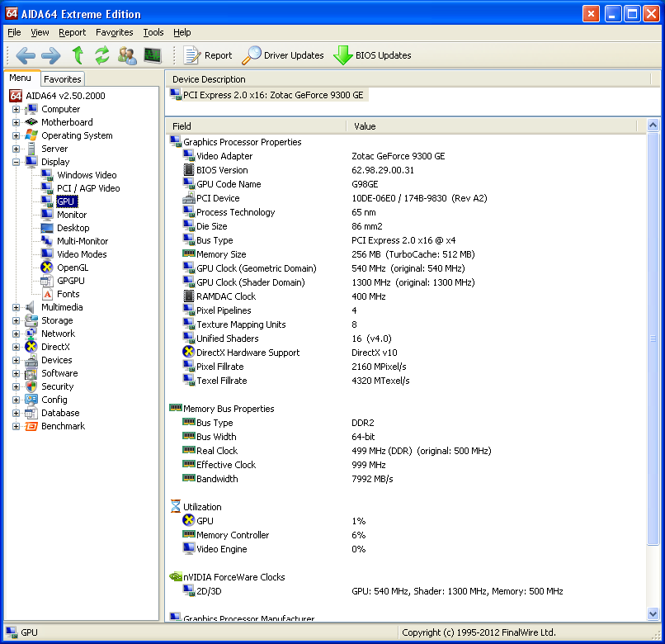Click the RAMDAC Clock chip icon
This screenshot has width=665, height=644.
(189, 296)
